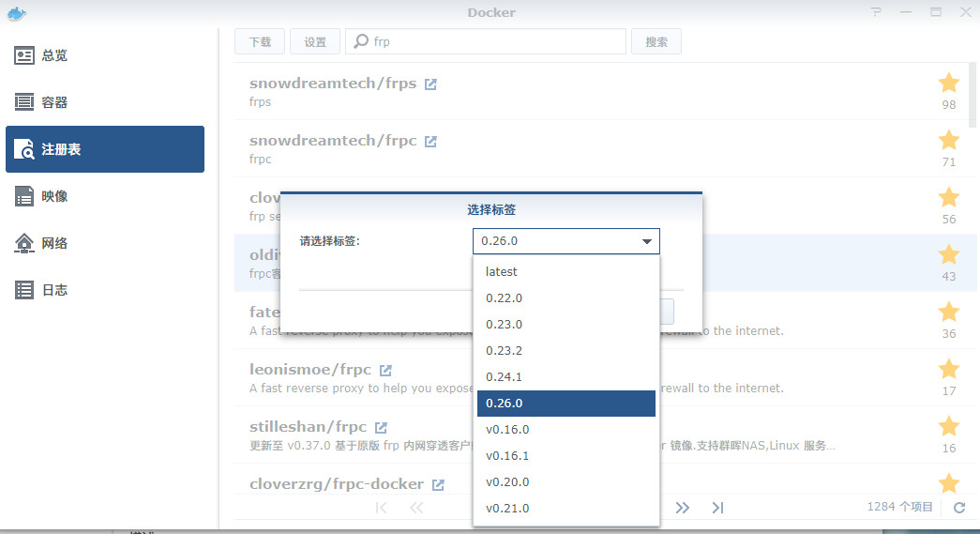This screenshot has width=980, height=534.
Task: Open external link for leonismoe/frpc
Action: point(385,370)
